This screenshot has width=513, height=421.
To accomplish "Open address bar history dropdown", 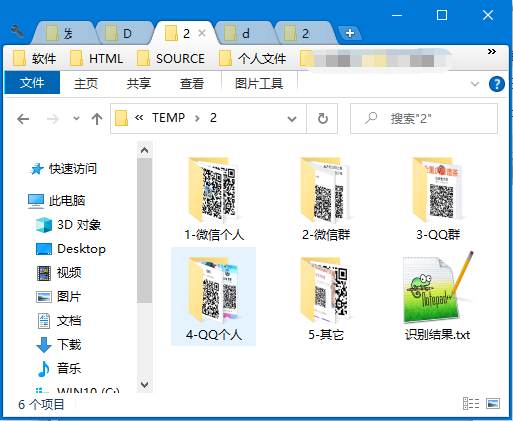I will tap(292, 119).
